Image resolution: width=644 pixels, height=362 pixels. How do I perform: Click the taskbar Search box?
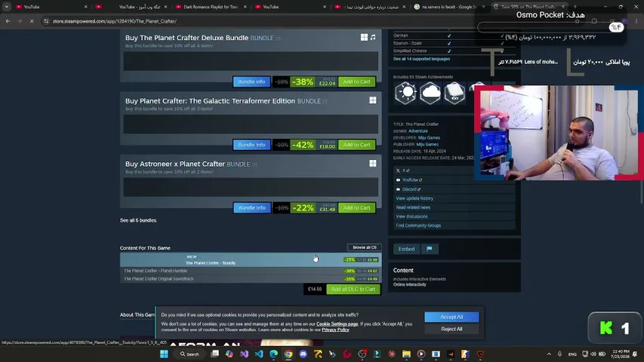coord(190,354)
